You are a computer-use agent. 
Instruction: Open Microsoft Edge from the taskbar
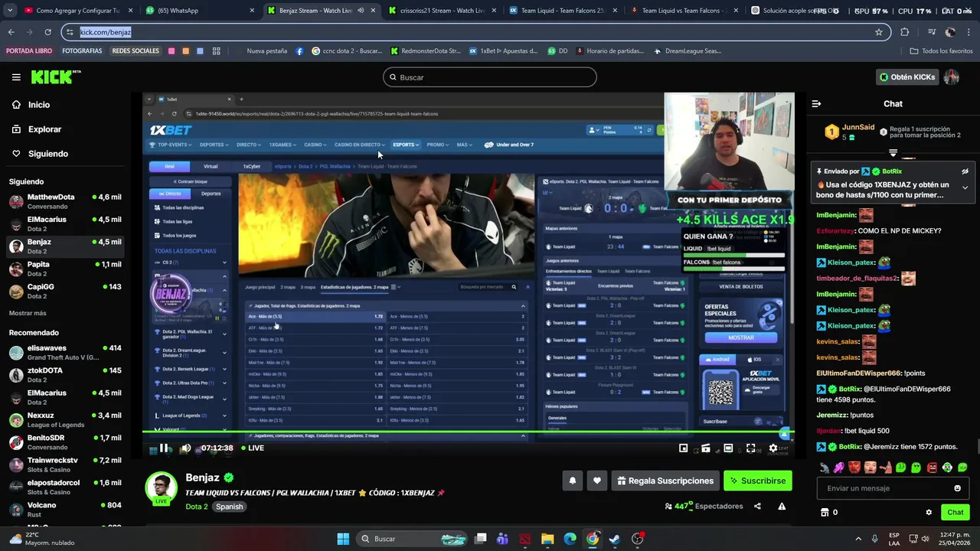tap(570, 539)
